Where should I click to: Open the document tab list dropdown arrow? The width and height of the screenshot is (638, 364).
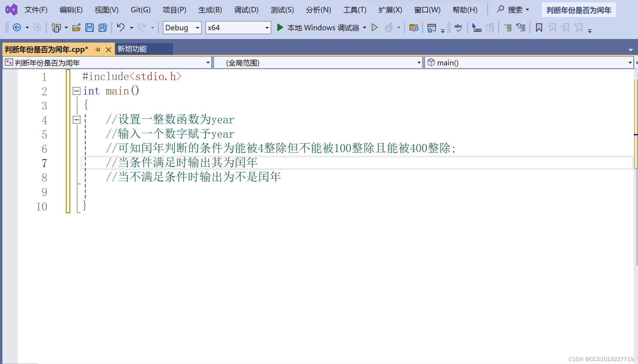tap(631, 50)
